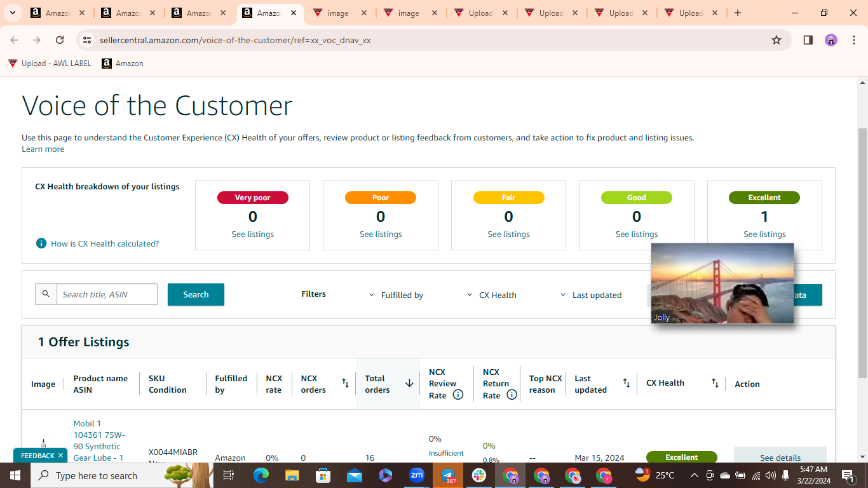
Task: See listings under Good
Action: pyautogui.click(x=637, y=234)
